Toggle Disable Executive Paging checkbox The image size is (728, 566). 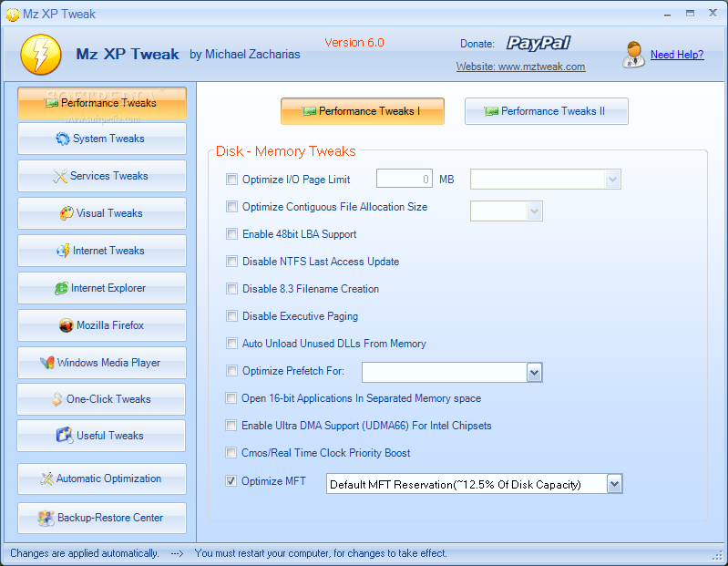(231, 316)
